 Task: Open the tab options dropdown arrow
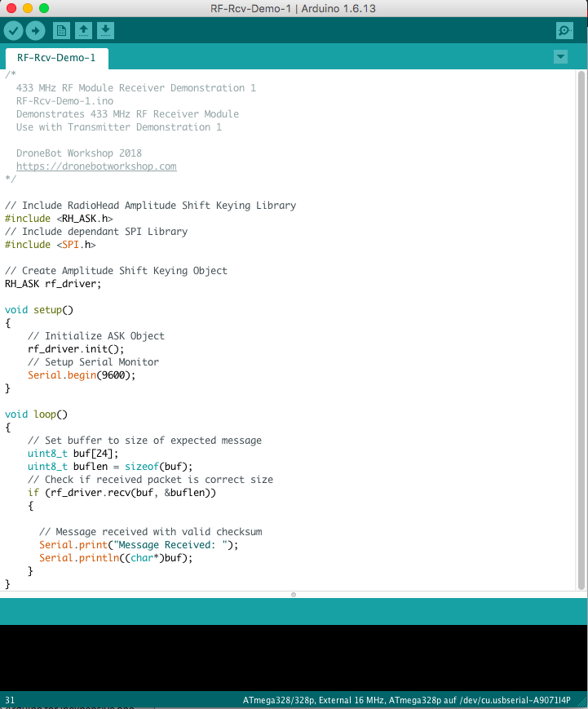560,57
